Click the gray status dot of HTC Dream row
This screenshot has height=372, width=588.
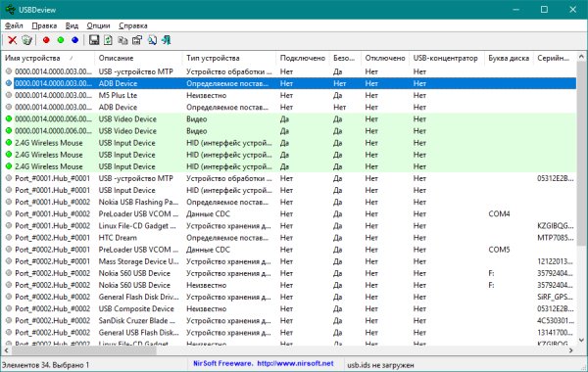pos(9,238)
